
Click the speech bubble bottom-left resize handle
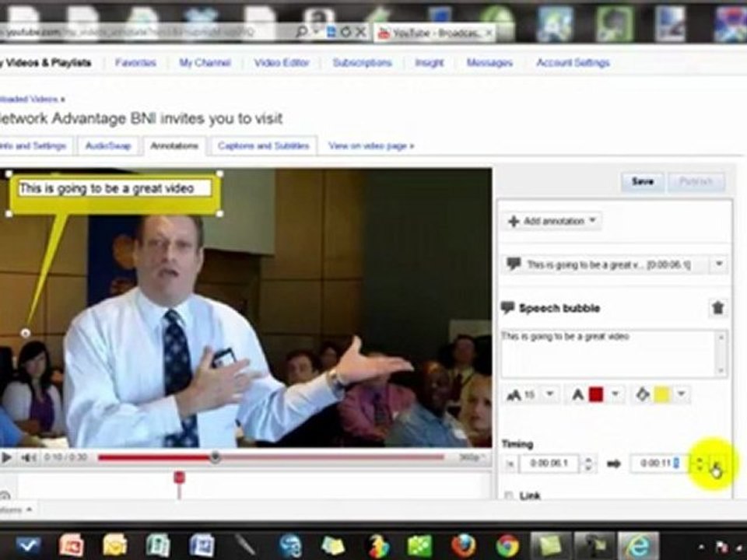[x=9, y=215]
